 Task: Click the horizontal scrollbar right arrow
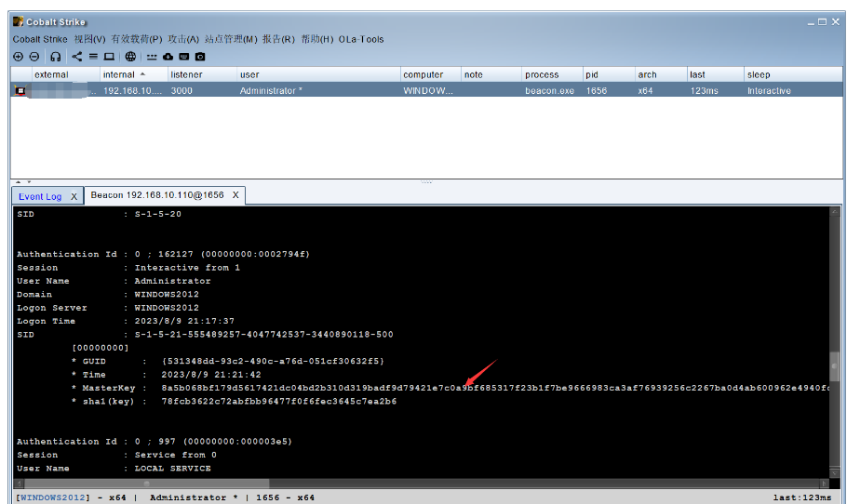pyautogui.click(x=825, y=484)
